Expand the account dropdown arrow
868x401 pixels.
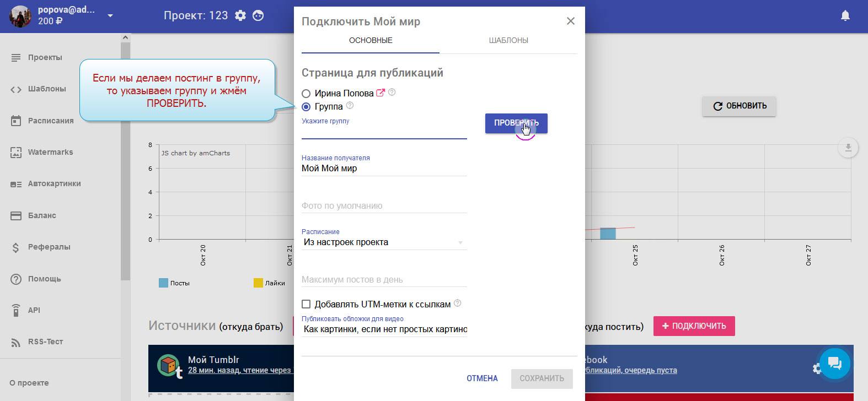[x=110, y=15]
